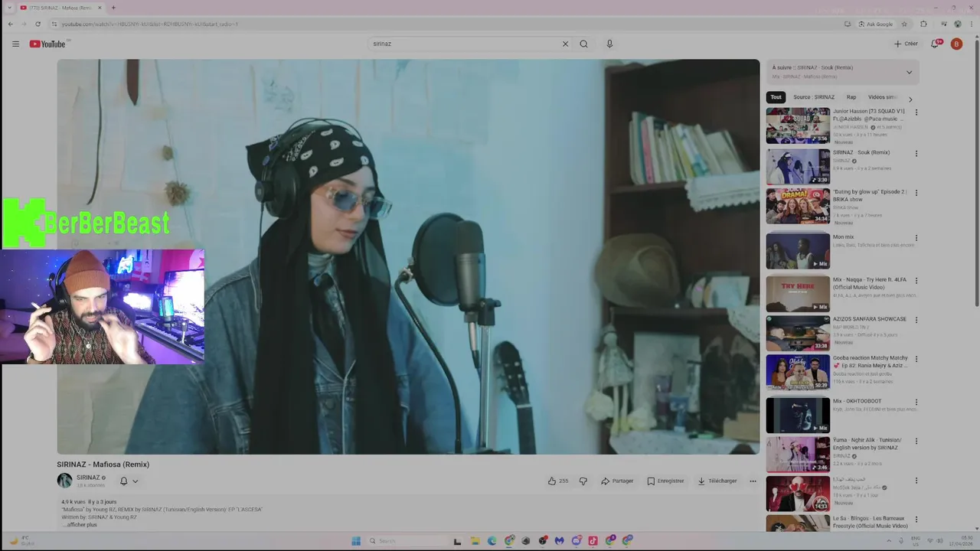Open the Windows Start menu
Image resolution: width=980 pixels, height=551 pixels.
356,540
